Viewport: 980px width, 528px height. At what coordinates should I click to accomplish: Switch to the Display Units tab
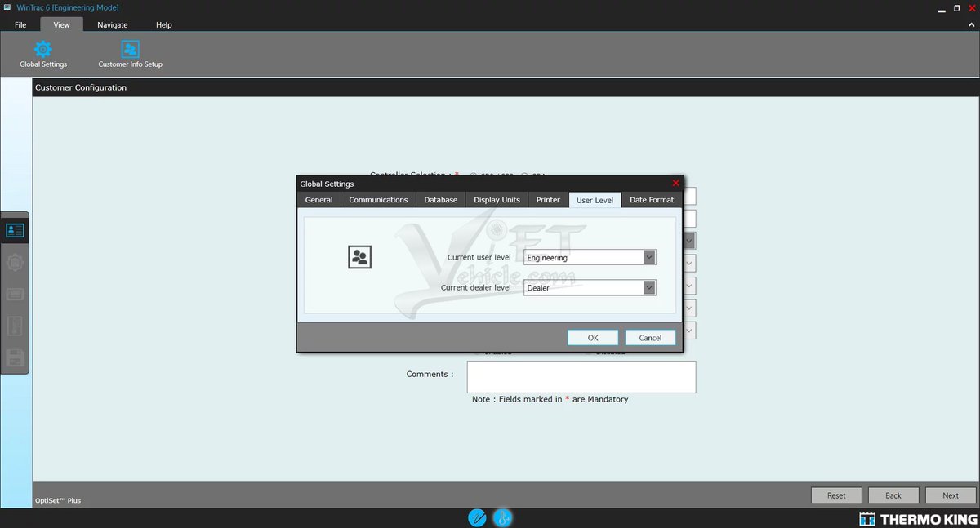click(x=497, y=200)
